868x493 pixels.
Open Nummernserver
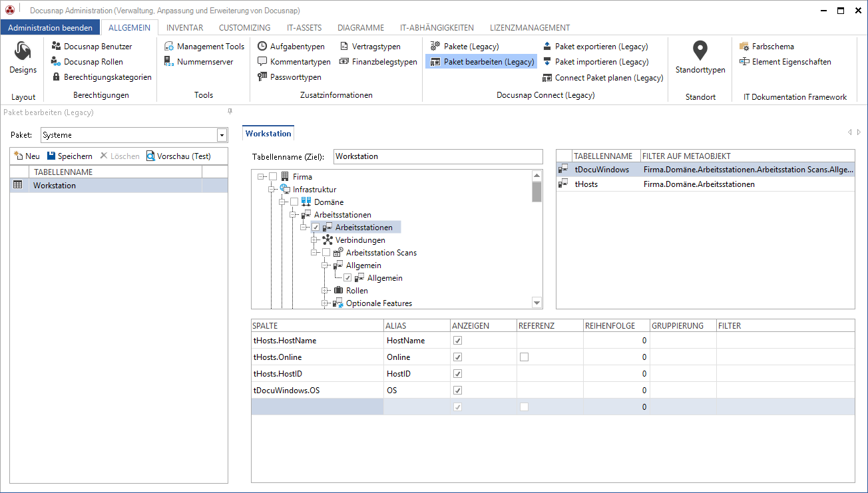pos(198,62)
